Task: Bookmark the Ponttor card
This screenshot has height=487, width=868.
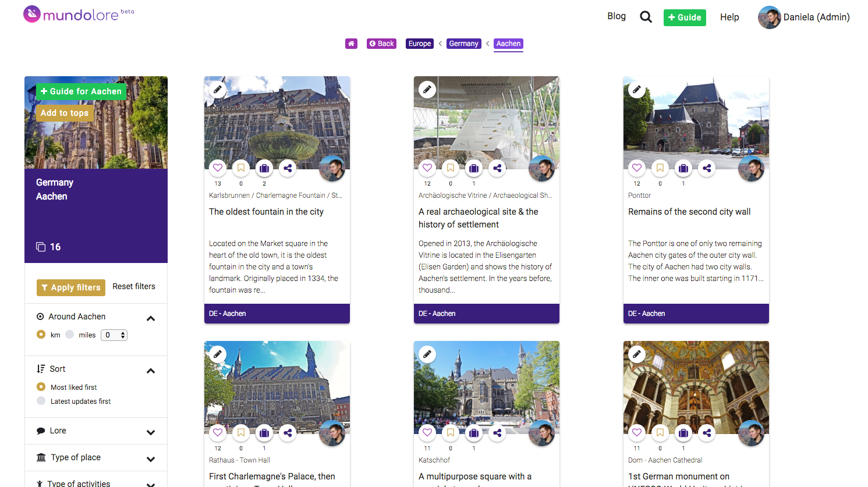Action: [x=660, y=168]
